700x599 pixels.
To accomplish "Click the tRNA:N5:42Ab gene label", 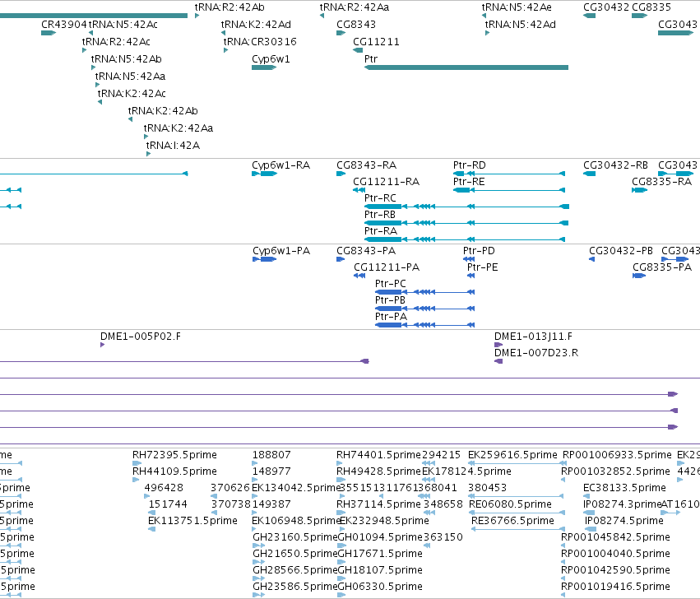I will tap(127, 59).
